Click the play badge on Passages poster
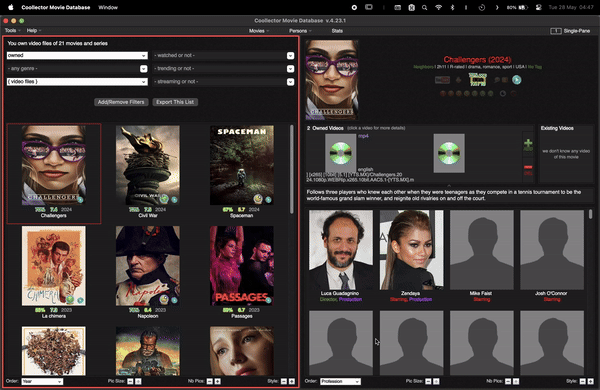 click(268, 300)
